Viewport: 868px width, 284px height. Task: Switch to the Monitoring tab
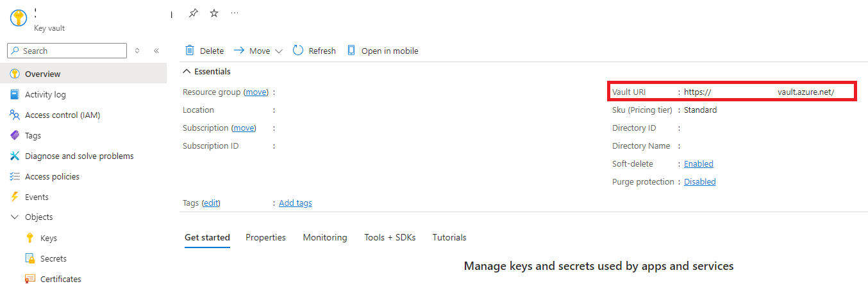click(x=325, y=237)
